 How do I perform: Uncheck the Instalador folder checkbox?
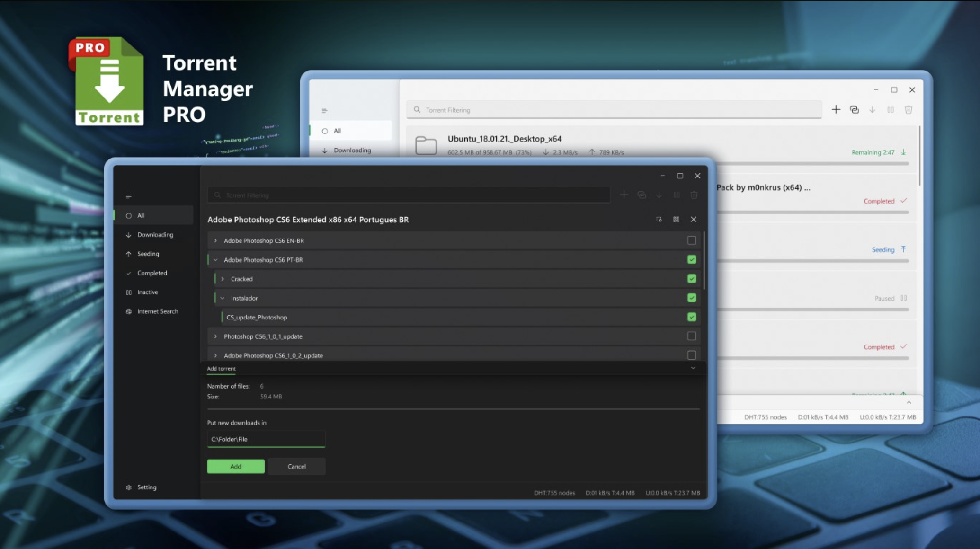pos(692,298)
